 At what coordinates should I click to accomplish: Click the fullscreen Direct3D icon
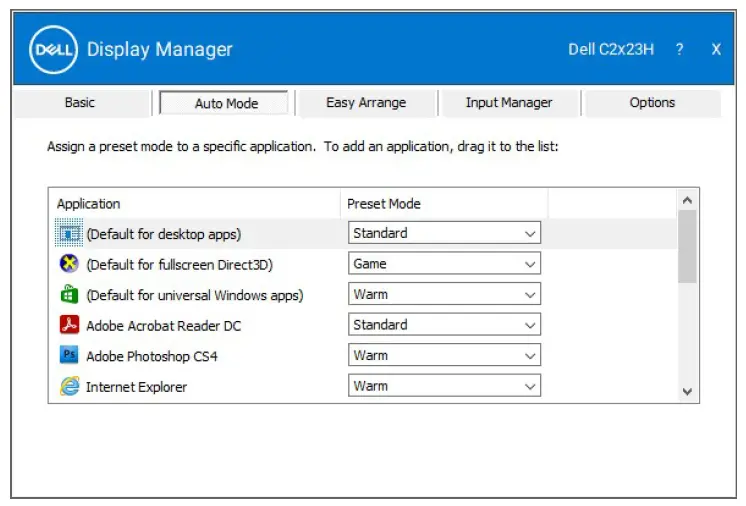pos(69,263)
